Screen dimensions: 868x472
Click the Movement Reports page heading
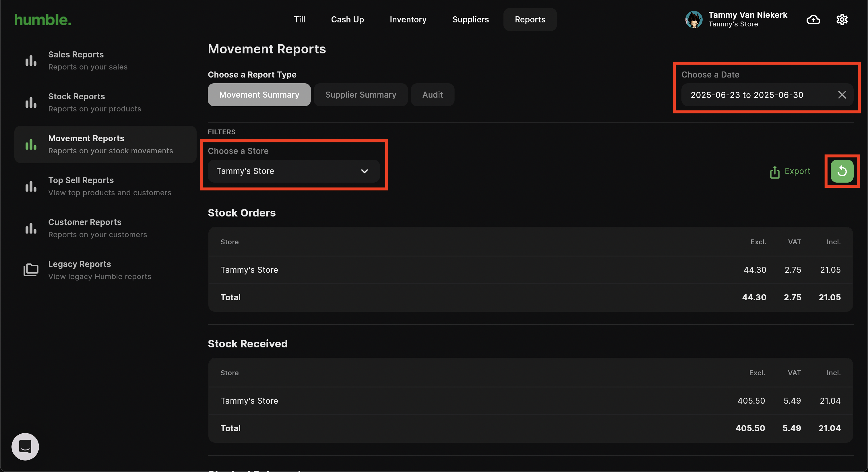point(267,49)
